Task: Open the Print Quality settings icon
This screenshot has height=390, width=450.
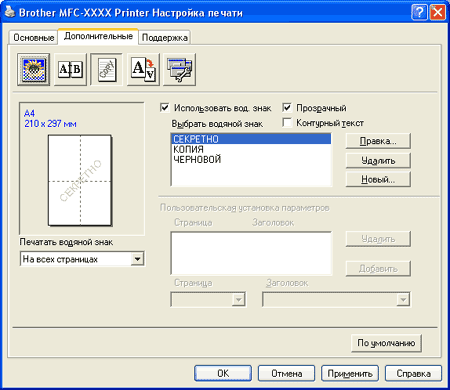Action: coord(34,69)
